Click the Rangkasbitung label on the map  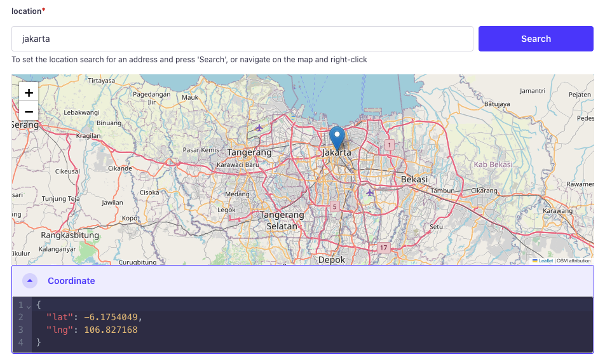(x=70, y=235)
